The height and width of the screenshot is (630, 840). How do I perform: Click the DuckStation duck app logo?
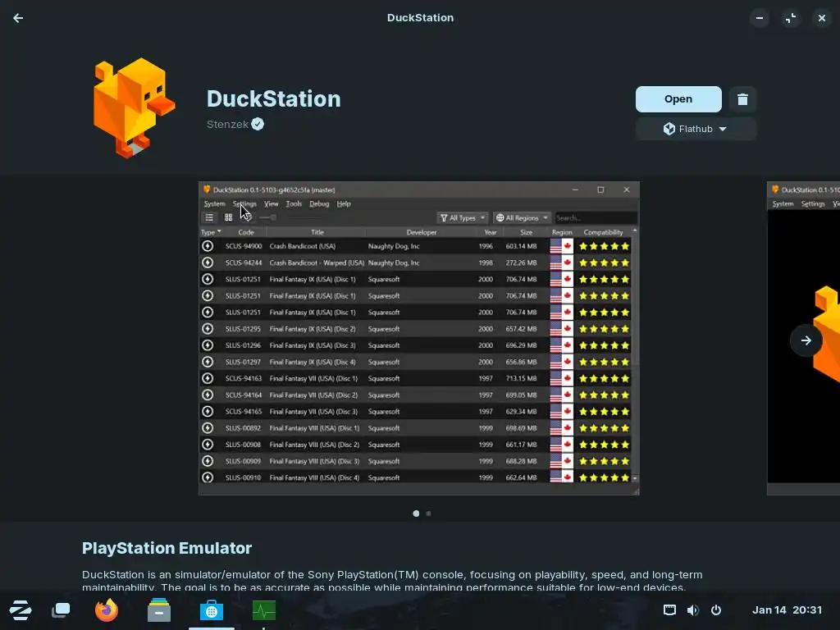point(134,107)
